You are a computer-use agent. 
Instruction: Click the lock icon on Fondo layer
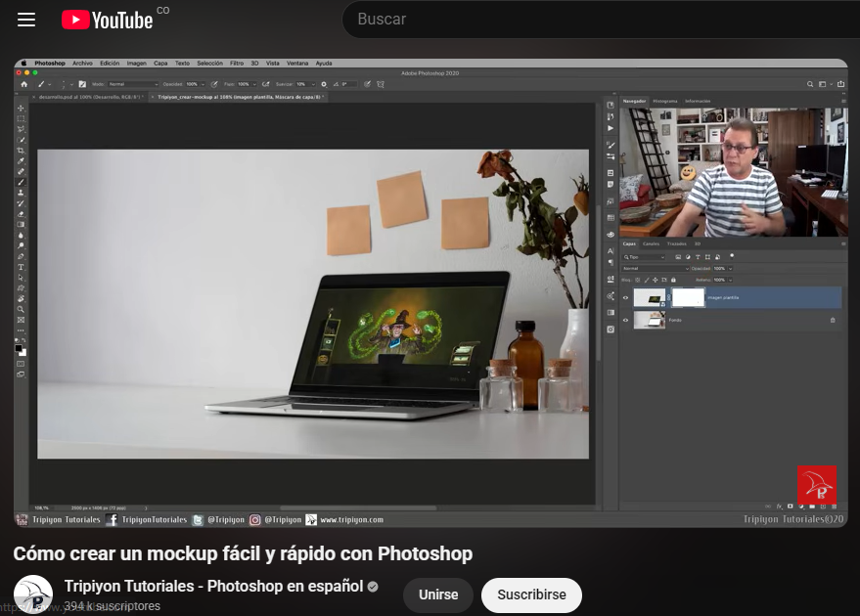(833, 320)
